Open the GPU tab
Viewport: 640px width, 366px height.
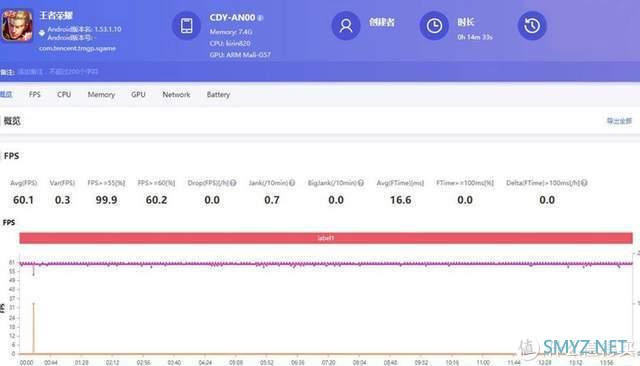pos(138,94)
